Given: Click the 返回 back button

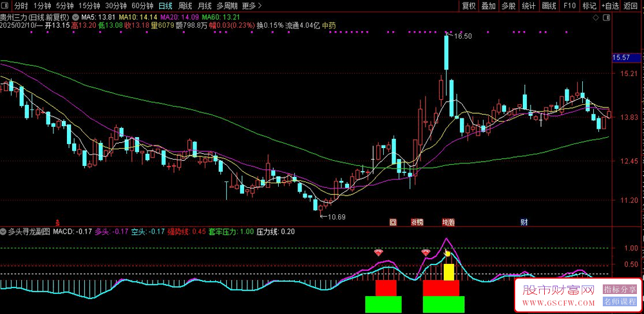Looking at the screenshot, I should 630,6.
